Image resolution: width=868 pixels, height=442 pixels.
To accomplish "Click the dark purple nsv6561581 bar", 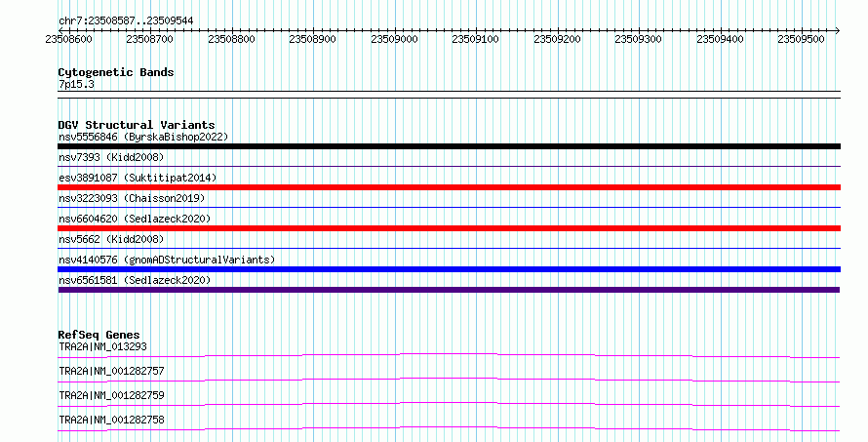I will pyautogui.click(x=449, y=290).
